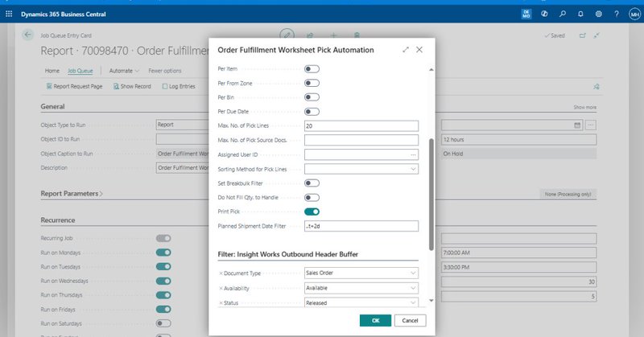Toggle the Per From Zone switch
The width and height of the screenshot is (644, 337).
click(x=312, y=84)
